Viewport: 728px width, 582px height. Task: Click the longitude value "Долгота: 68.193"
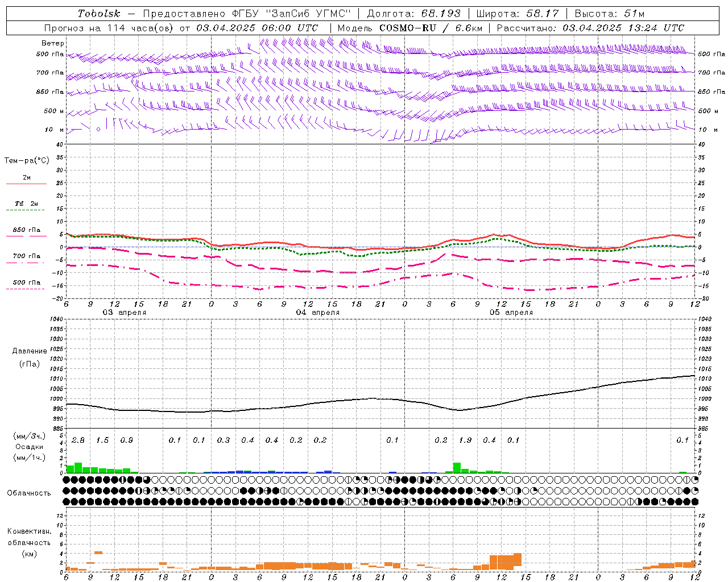point(413,14)
